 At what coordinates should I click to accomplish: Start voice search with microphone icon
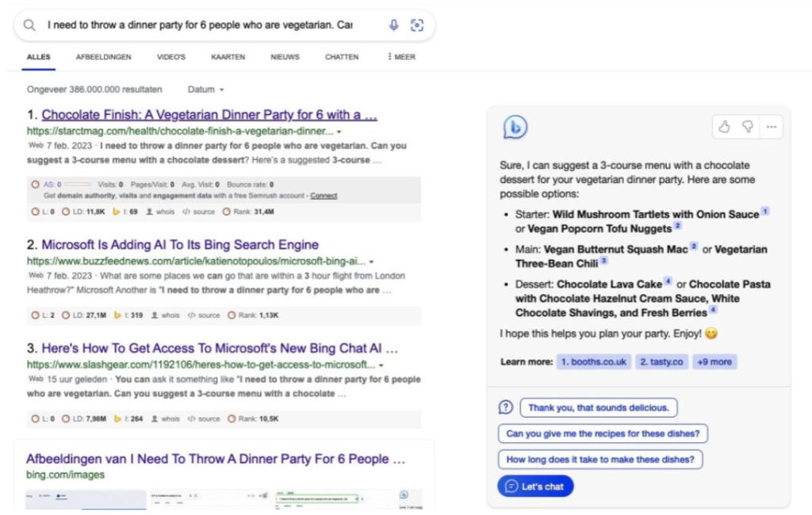[x=394, y=25]
